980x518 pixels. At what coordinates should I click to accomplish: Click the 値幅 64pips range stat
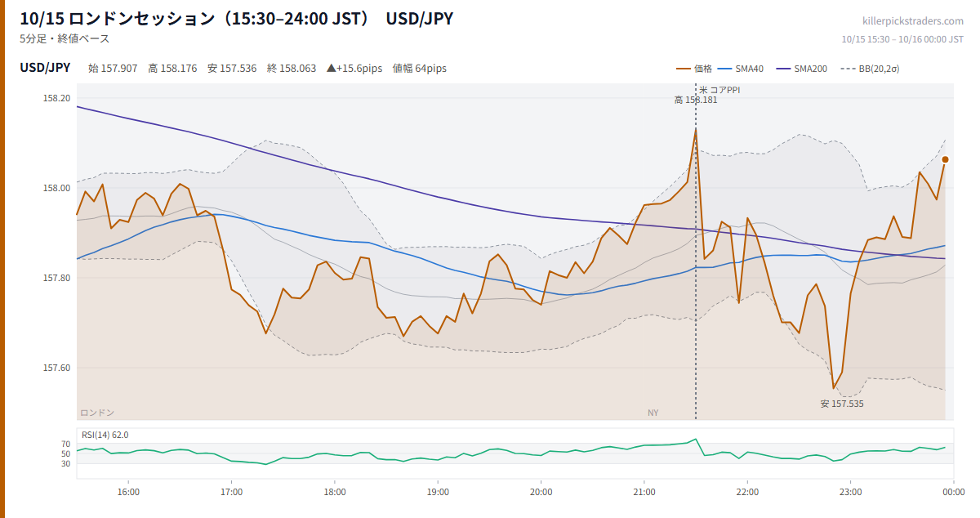click(x=420, y=69)
